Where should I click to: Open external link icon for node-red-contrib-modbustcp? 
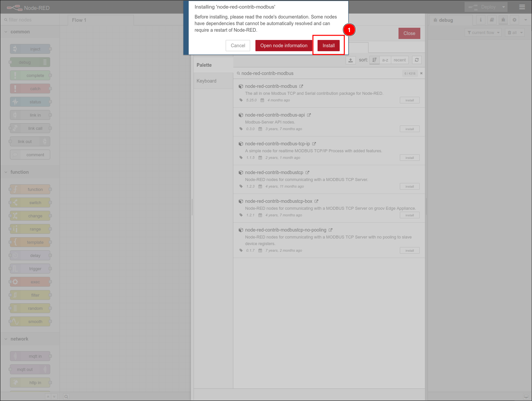coord(307,172)
